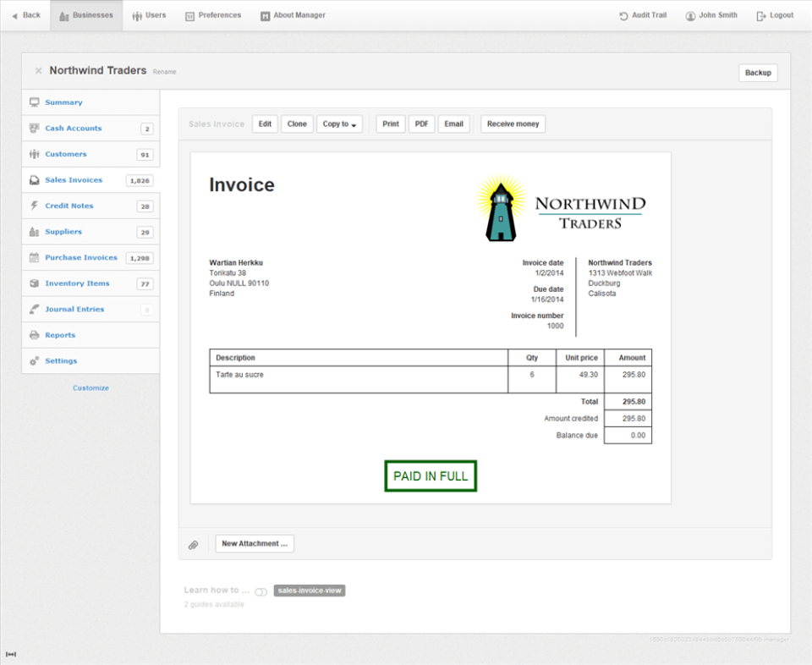Click the Summary monitor icon
Viewport: 812px width, 665px height.
(x=34, y=102)
